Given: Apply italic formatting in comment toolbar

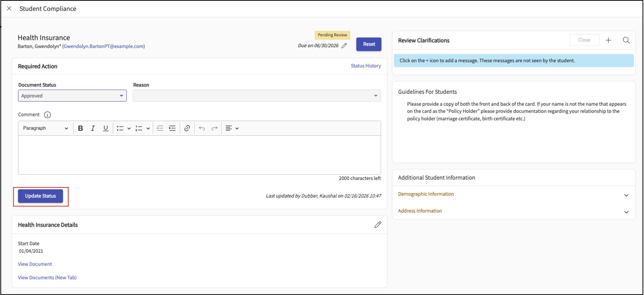Looking at the screenshot, I should [x=93, y=128].
